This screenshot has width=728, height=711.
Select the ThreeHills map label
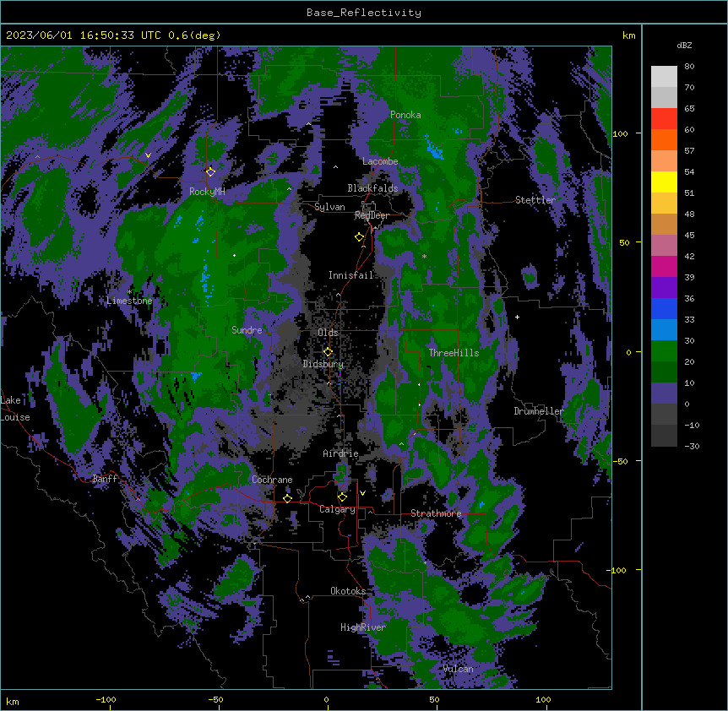coord(454,353)
